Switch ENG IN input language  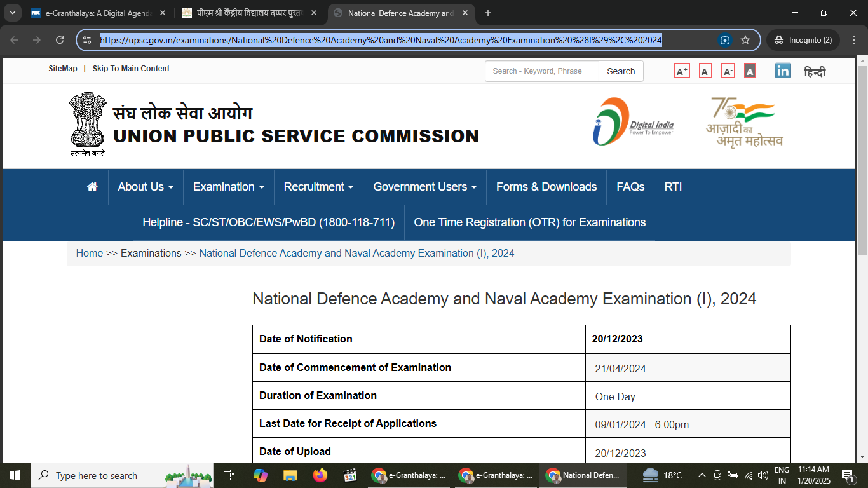click(782, 475)
